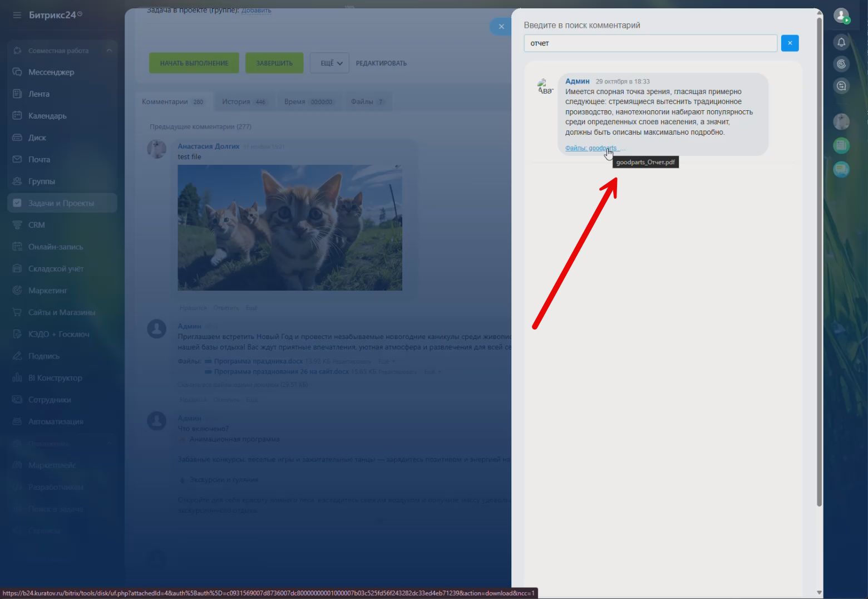
Task: Load Предыдущие комментарии (277)
Action: tap(200, 127)
